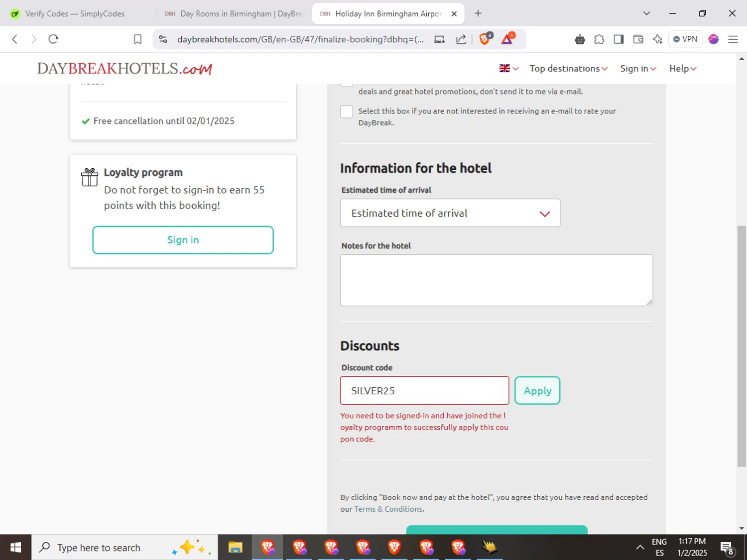Click the ENG ES language indicator
The width and height of the screenshot is (747, 560).
pyautogui.click(x=659, y=548)
